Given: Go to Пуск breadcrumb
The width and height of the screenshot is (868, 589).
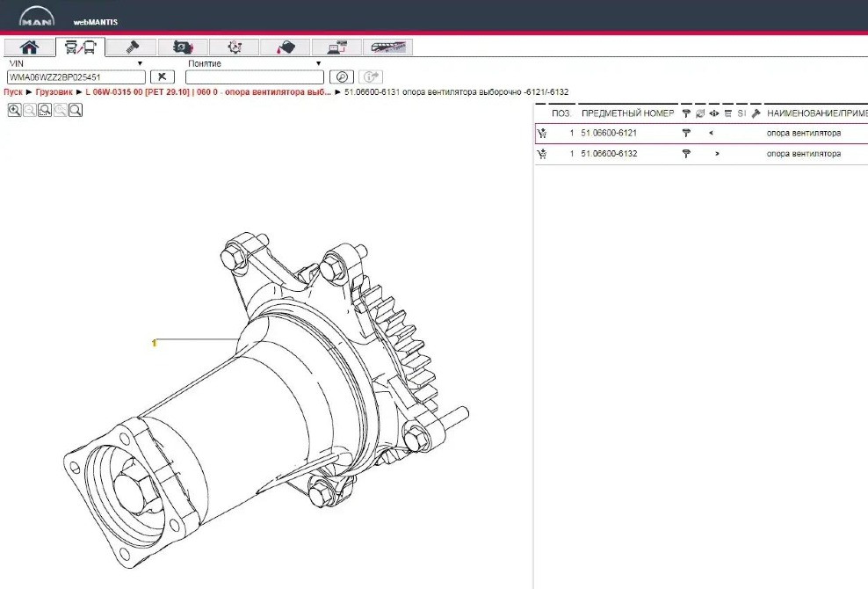Looking at the screenshot, I should coord(13,92).
